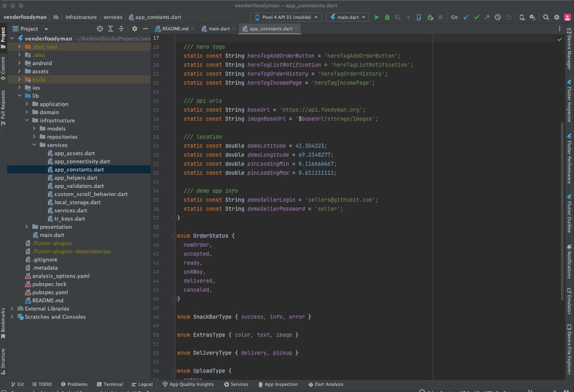The image size is (574, 392).
Task: Click the Attach debugger to process icon
Action: [x=430, y=17]
